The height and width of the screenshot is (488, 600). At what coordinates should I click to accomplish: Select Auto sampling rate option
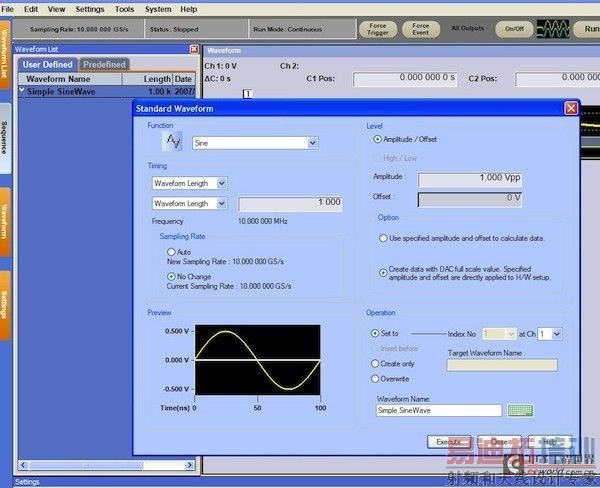pyautogui.click(x=172, y=252)
